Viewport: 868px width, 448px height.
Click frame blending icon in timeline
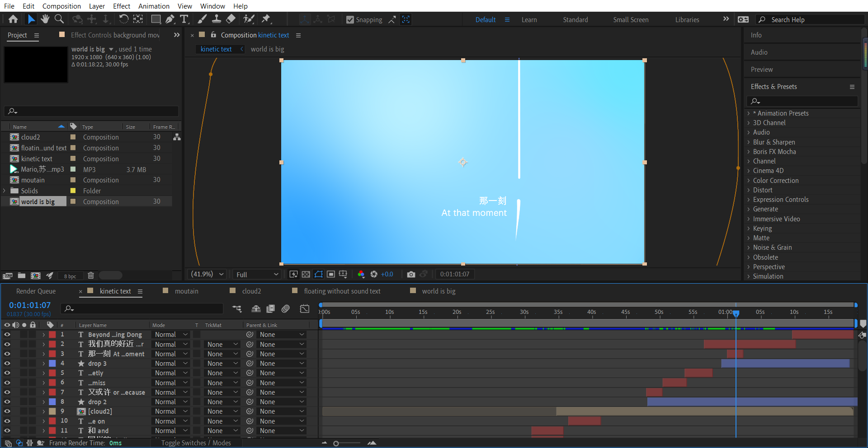[271, 308]
